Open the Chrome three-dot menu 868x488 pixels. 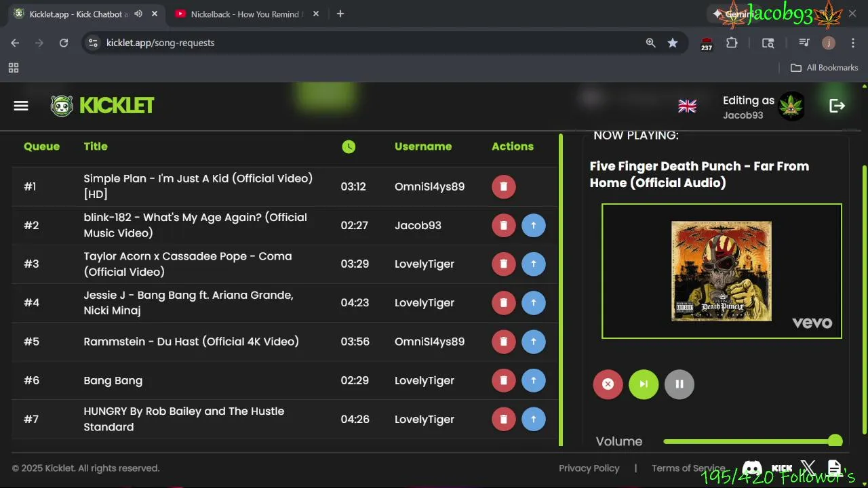click(852, 43)
